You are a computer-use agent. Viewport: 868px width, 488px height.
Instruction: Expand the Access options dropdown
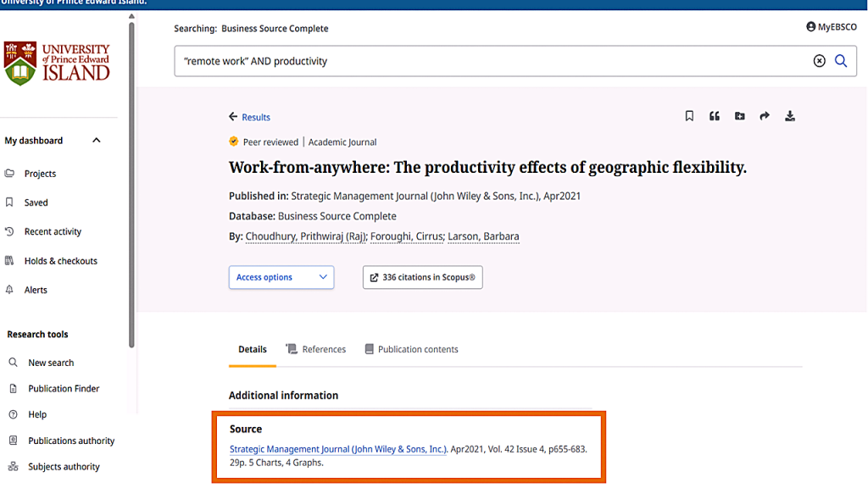[281, 277]
